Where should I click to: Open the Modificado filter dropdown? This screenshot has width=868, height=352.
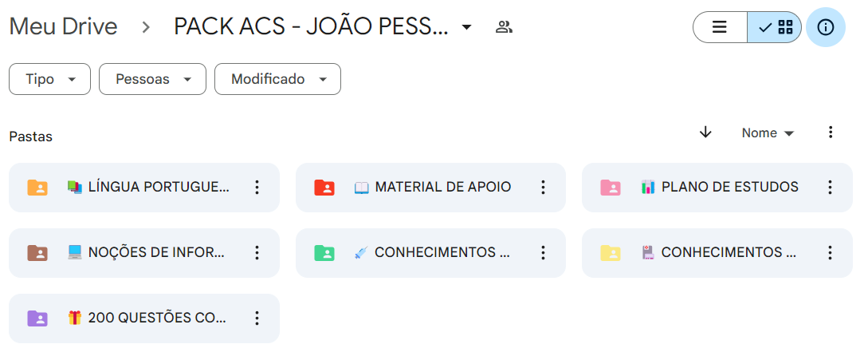pyautogui.click(x=277, y=79)
